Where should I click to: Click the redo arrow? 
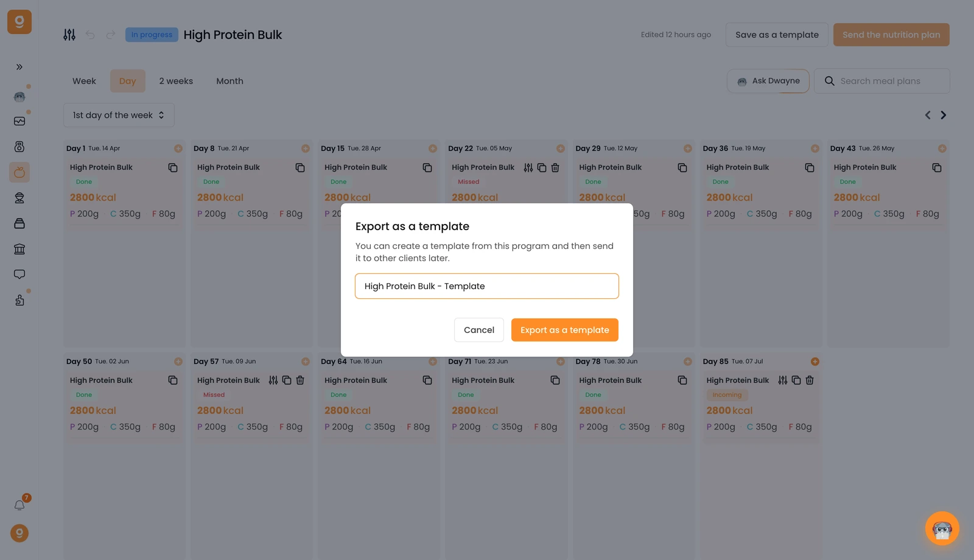[x=111, y=35]
